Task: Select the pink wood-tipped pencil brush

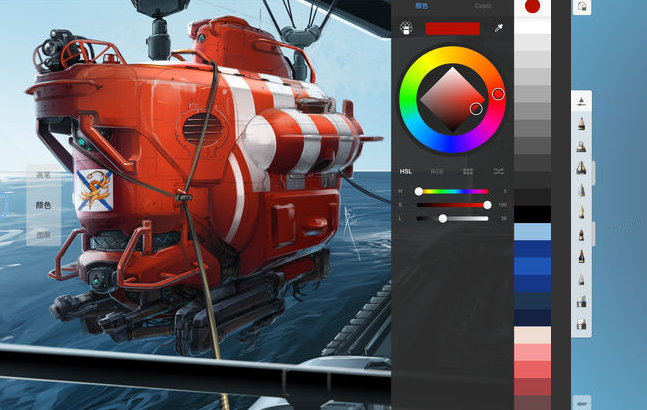Action: coord(581,123)
